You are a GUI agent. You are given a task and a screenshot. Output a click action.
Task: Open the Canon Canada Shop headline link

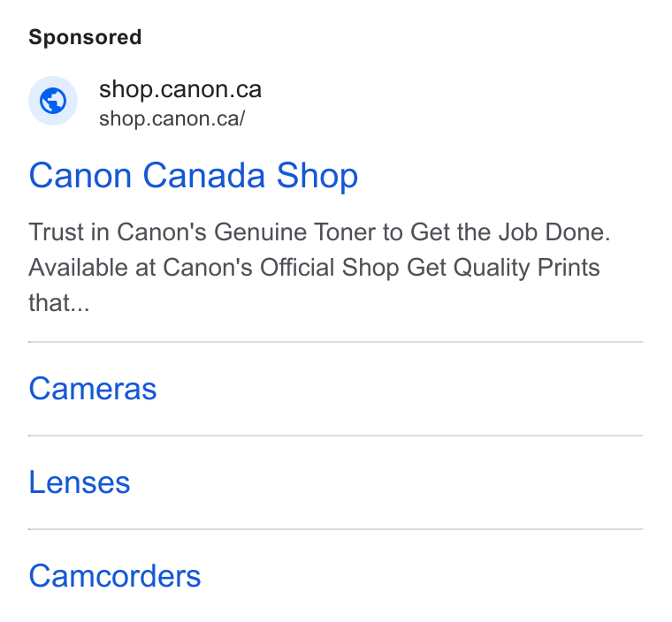tap(194, 176)
